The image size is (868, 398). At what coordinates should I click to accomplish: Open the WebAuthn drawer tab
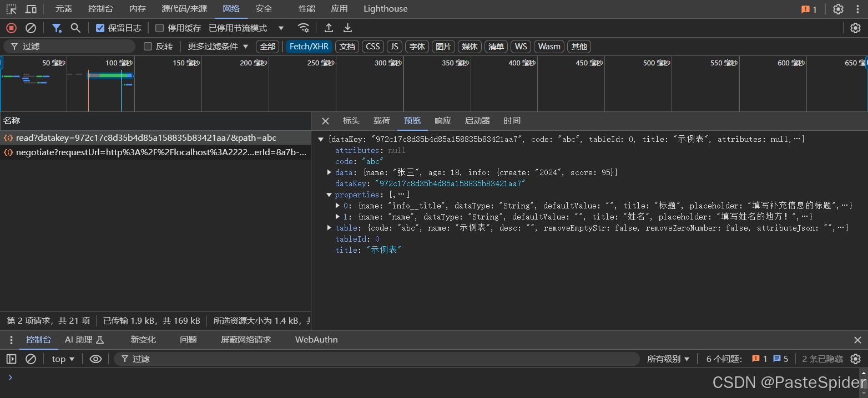(x=316, y=340)
